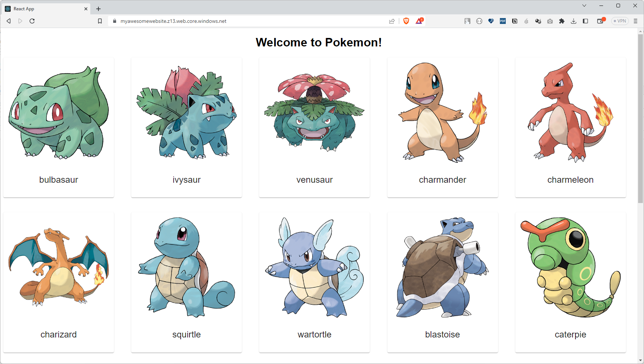This screenshot has width=644, height=364.
Task: Click the faded grey extension icon beside Notion
Action: coord(526,21)
